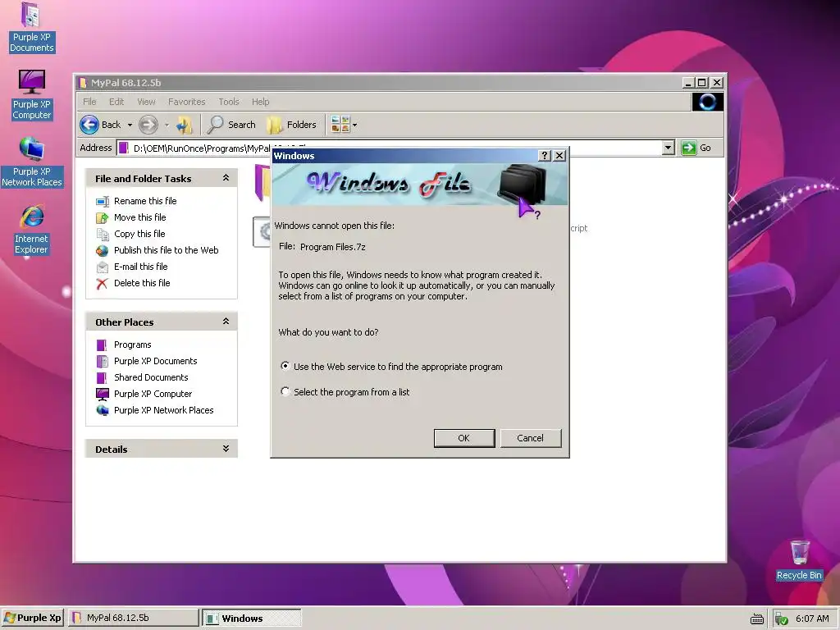Select the program from a list option
Viewport: 840px width, 630px height.
pos(285,391)
